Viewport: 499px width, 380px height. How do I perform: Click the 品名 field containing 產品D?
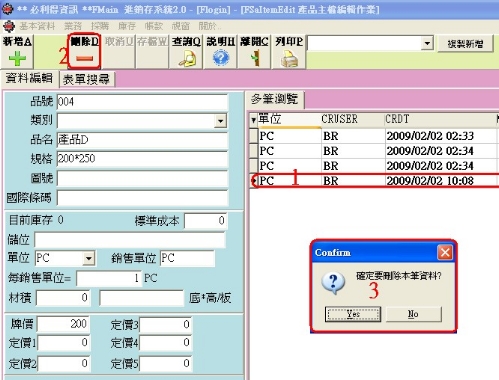click(x=142, y=140)
